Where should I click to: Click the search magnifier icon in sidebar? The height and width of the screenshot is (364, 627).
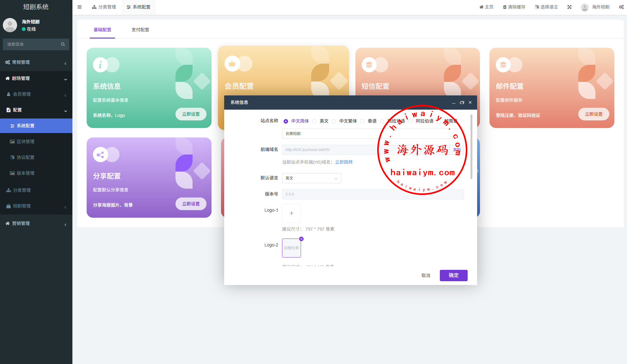coord(63,44)
